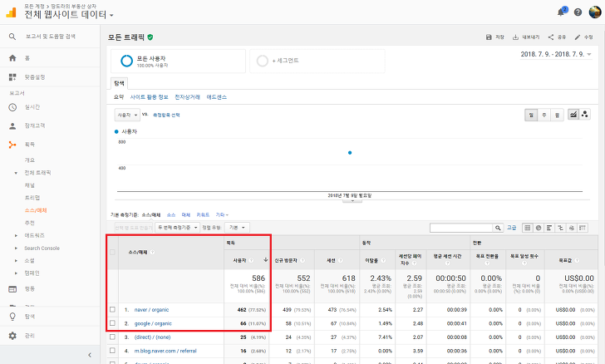Open Customization (맞춤설정) grid icon

pos(12,77)
